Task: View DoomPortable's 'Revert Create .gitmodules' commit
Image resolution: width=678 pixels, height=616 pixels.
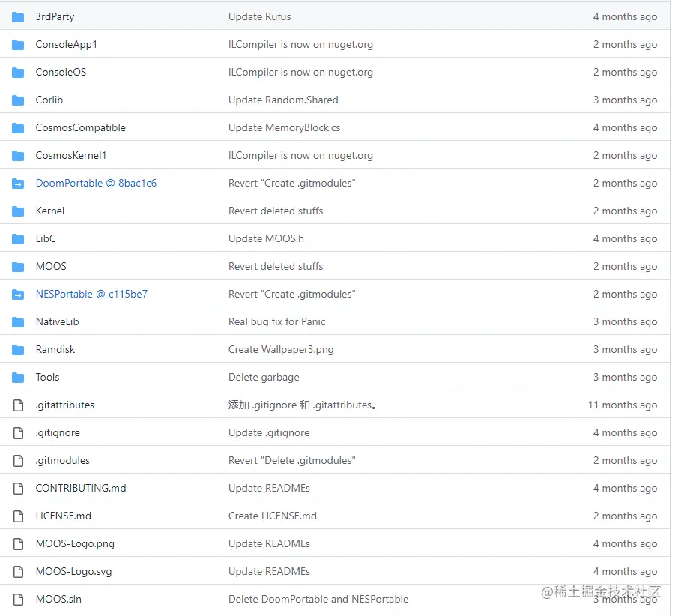Action: pyautogui.click(x=292, y=183)
